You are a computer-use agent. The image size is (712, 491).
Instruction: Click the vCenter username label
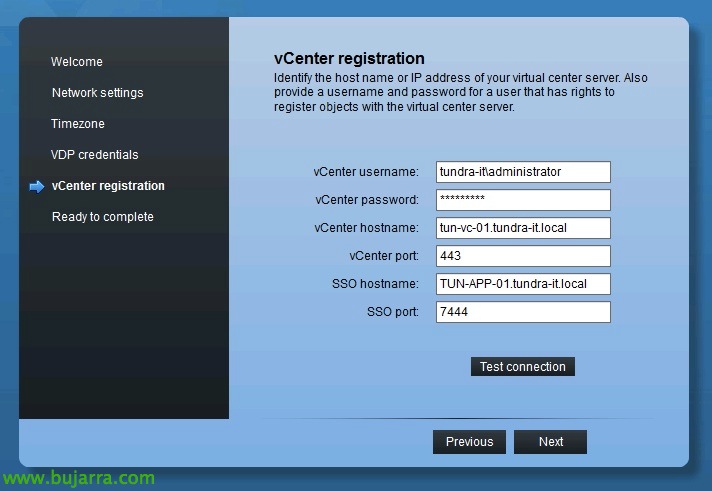[x=366, y=172]
